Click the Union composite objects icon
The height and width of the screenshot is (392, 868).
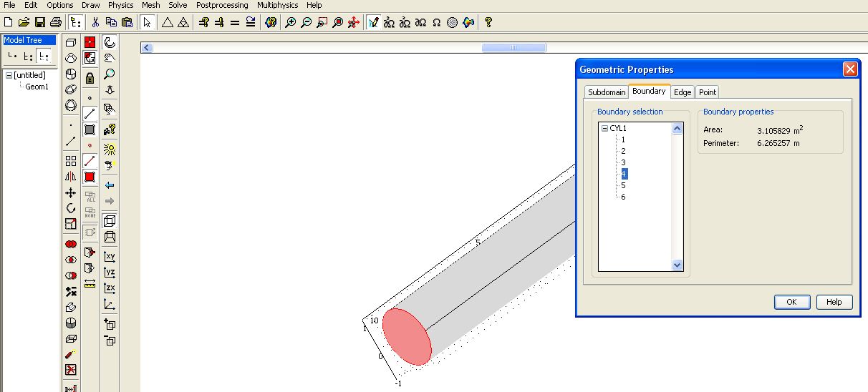coord(71,244)
